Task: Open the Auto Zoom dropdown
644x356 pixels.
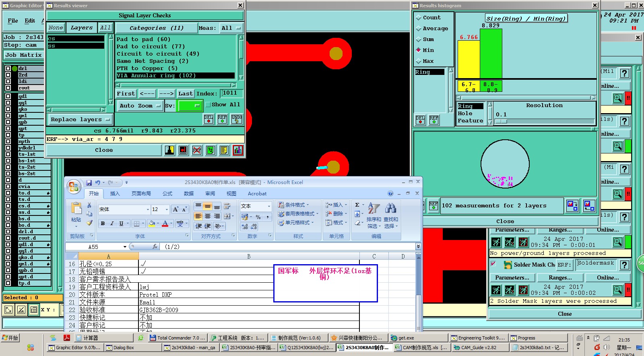Action: pos(140,106)
